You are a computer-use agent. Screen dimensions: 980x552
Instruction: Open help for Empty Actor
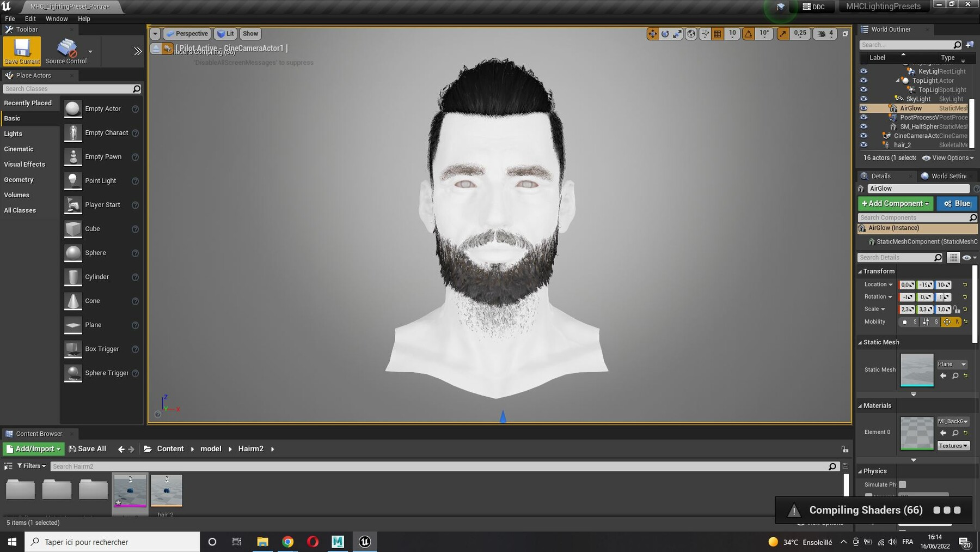pos(135,109)
